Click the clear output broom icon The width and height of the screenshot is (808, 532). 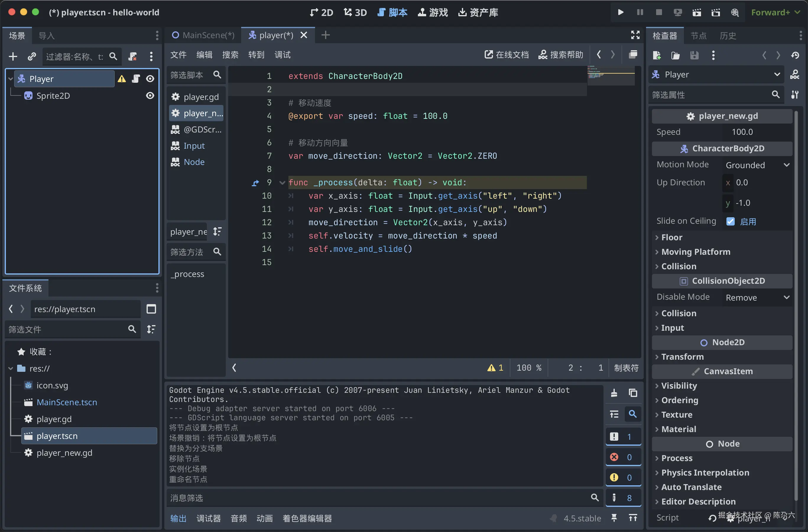click(x=614, y=393)
